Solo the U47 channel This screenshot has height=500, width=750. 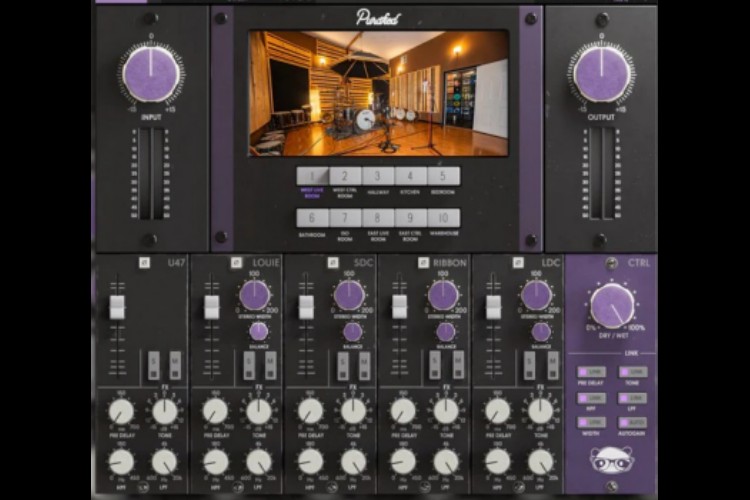point(154,365)
